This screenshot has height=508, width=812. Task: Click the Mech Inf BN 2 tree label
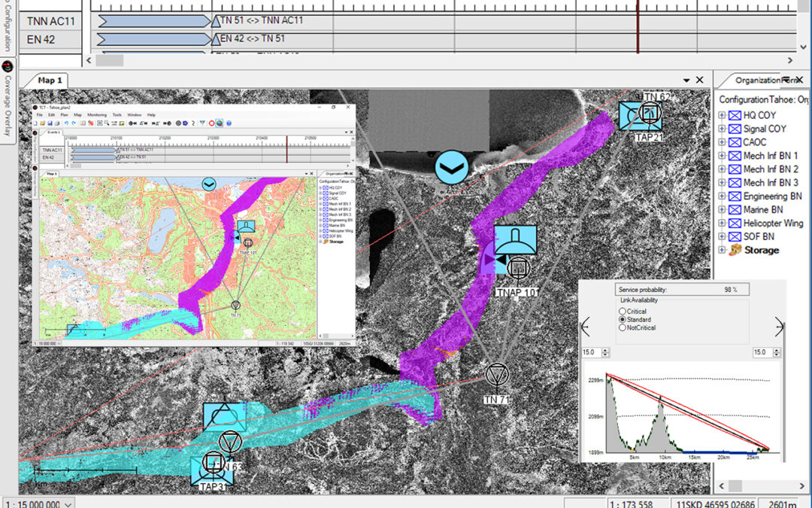click(771, 169)
